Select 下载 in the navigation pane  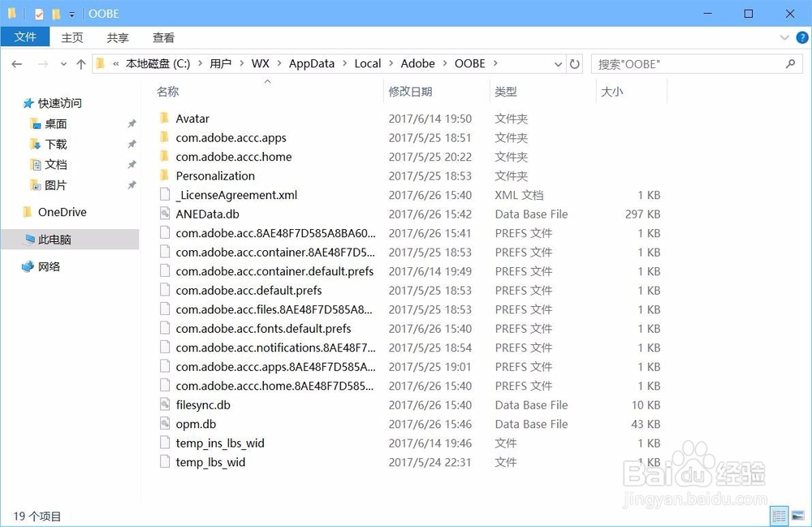55,144
